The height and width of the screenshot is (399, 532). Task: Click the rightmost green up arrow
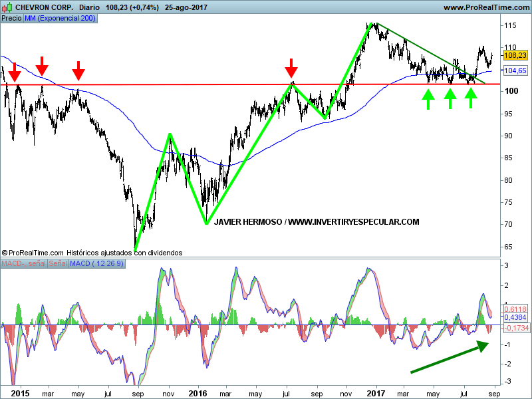click(x=471, y=98)
